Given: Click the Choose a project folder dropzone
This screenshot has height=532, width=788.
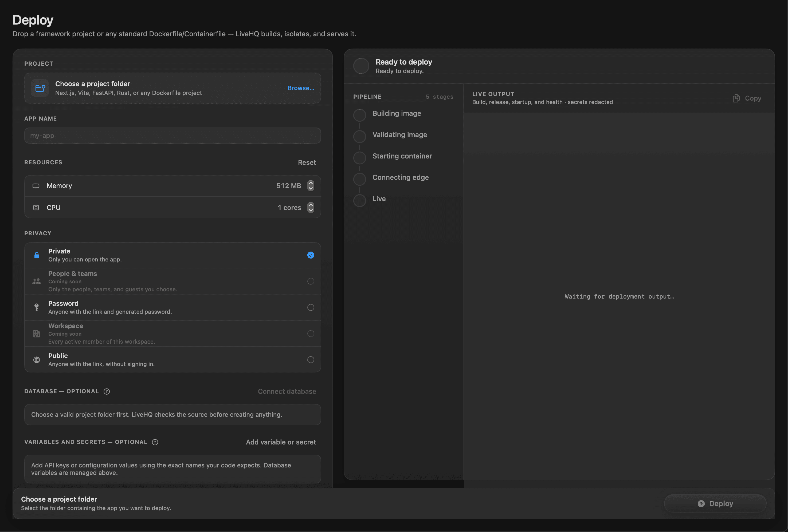Looking at the screenshot, I should pos(173,88).
